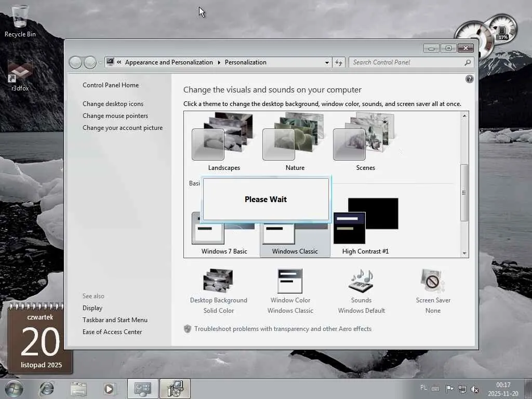This screenshot has height=399, width=532.
Task: Launch Internet Explorer from the taskbar
Action: point(47,389)
